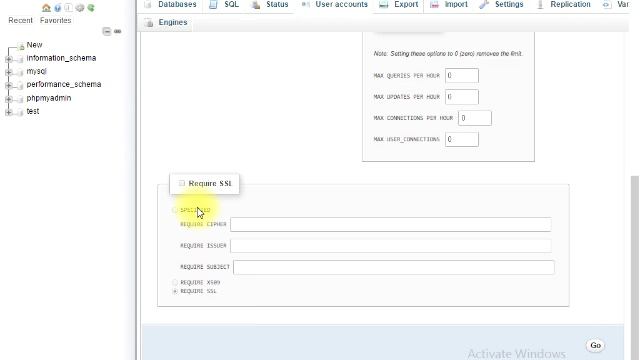Click the REQUIRE ISSUER text field
Image resolution: width=640 pixels, height=360 pixels.
391,246
